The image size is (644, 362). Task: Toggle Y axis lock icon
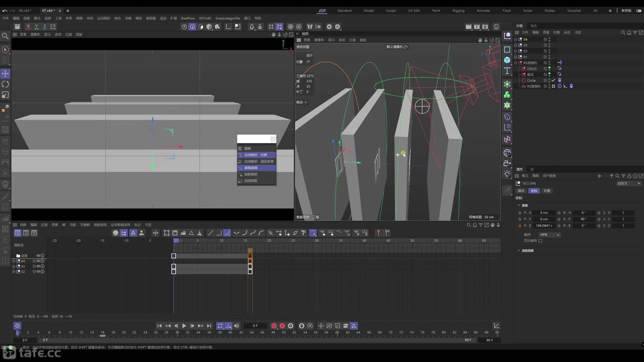tap(36, 26)
